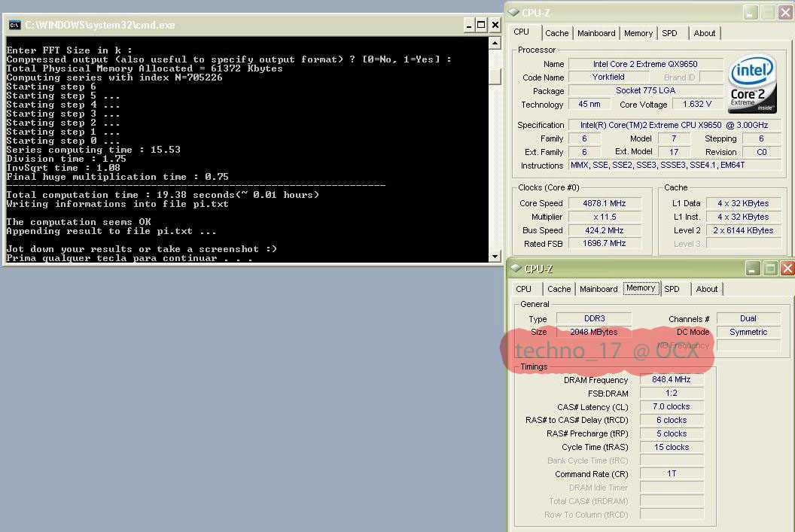Click the tRCD value '6 clocks'

[672, 420]
